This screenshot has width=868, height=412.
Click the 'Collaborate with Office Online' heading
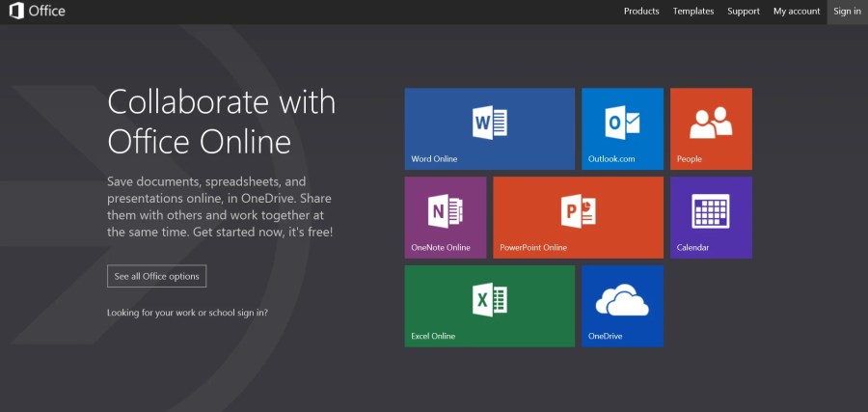(222, 122)
